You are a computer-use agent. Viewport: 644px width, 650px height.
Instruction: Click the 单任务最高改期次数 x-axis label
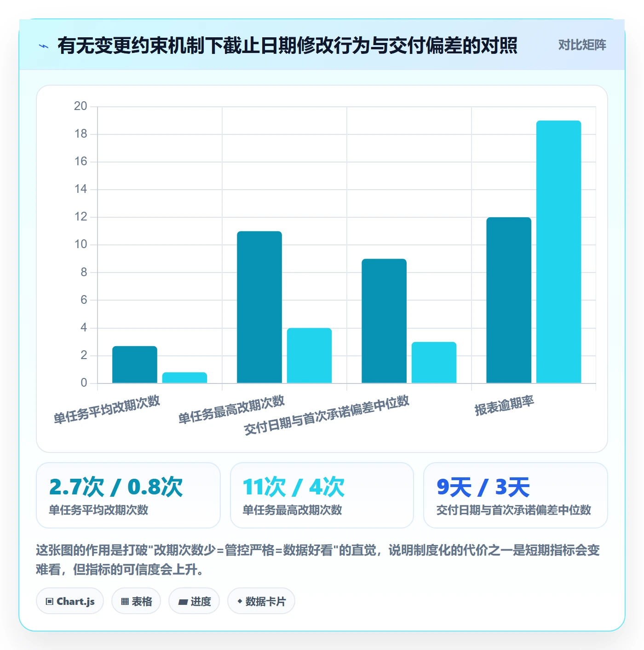click(x=231, y=409)
